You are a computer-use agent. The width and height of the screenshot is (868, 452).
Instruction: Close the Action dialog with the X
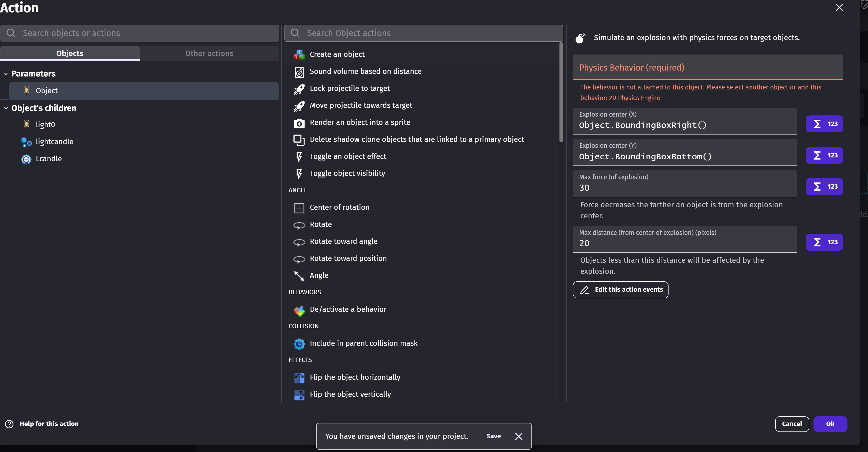839,8
